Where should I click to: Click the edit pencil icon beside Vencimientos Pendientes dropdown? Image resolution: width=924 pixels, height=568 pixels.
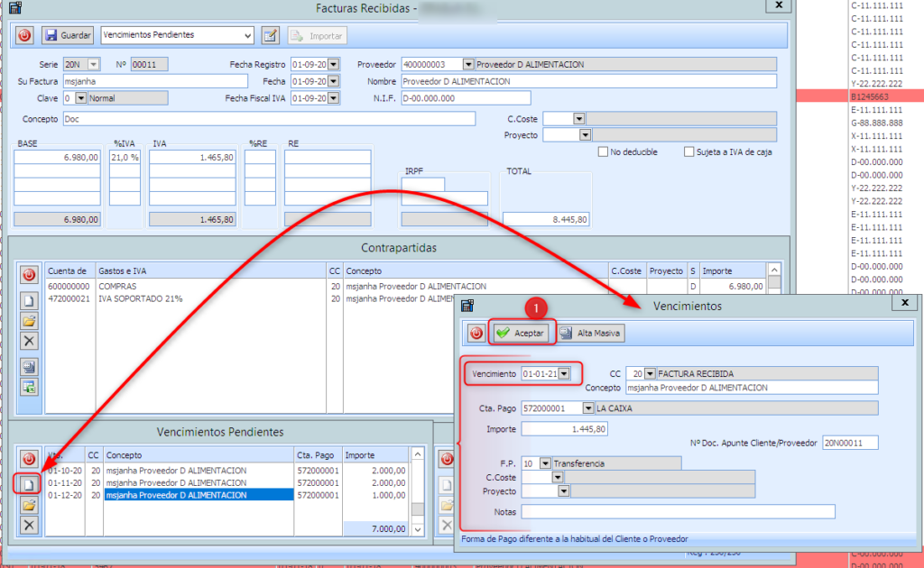(270, 35)
